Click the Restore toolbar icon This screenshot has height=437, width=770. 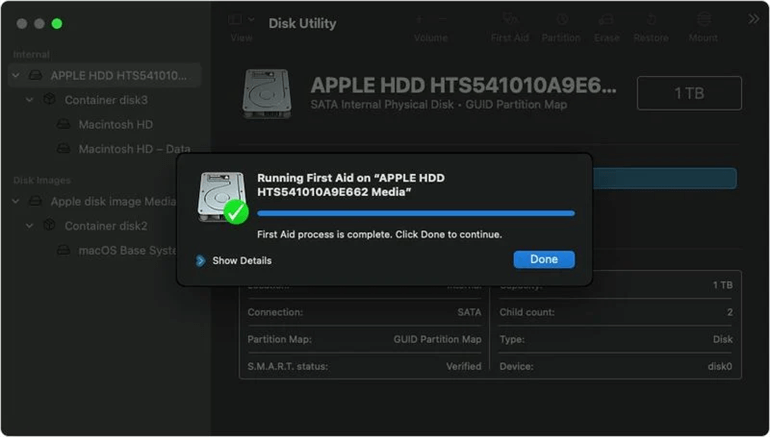[651, 20]
